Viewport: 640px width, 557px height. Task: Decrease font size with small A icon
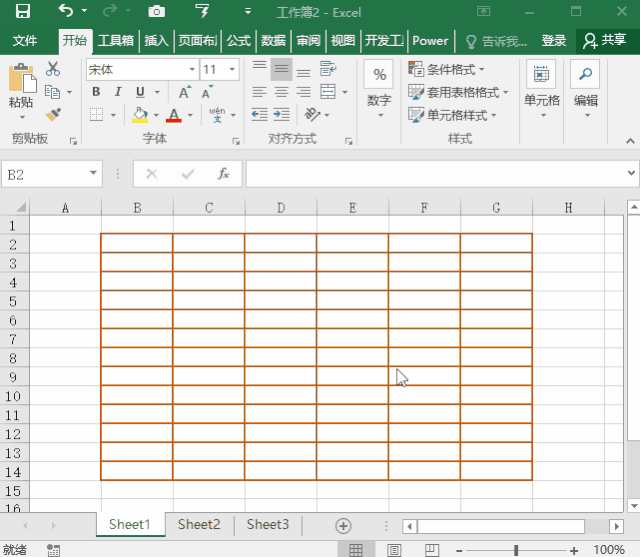[x=207, y=92]
